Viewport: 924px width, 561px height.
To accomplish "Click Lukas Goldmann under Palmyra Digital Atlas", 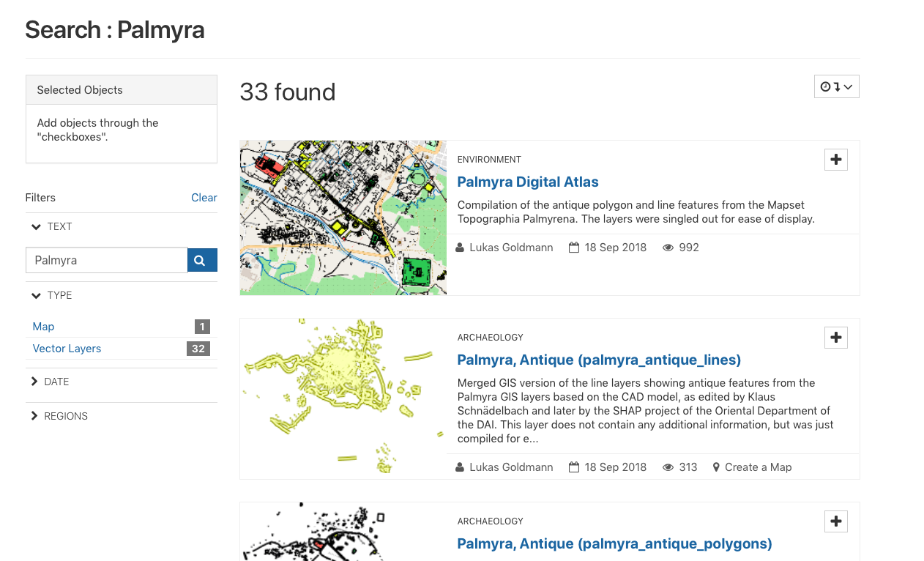I will (511, 248).
